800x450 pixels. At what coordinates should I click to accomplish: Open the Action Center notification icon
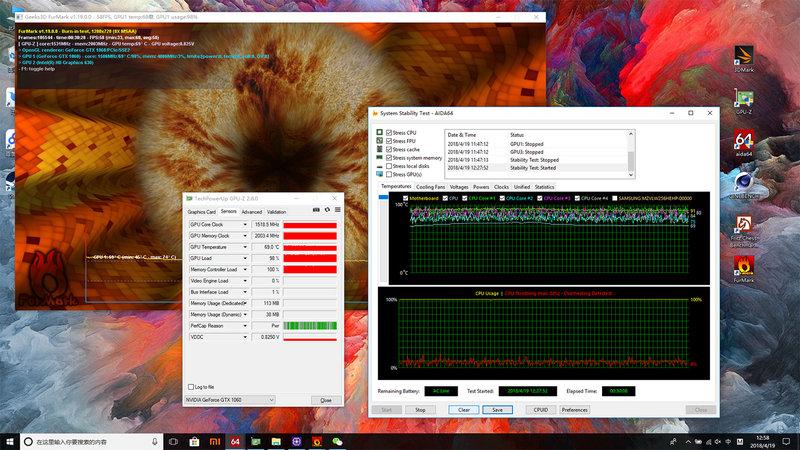(786, 441)
